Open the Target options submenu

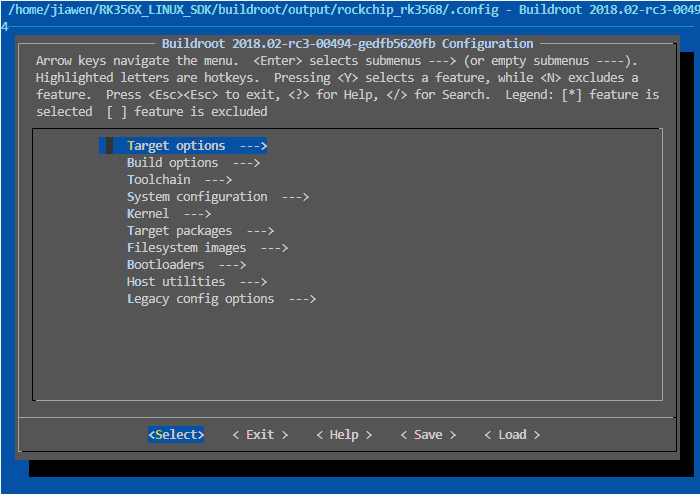pos(183,145)
